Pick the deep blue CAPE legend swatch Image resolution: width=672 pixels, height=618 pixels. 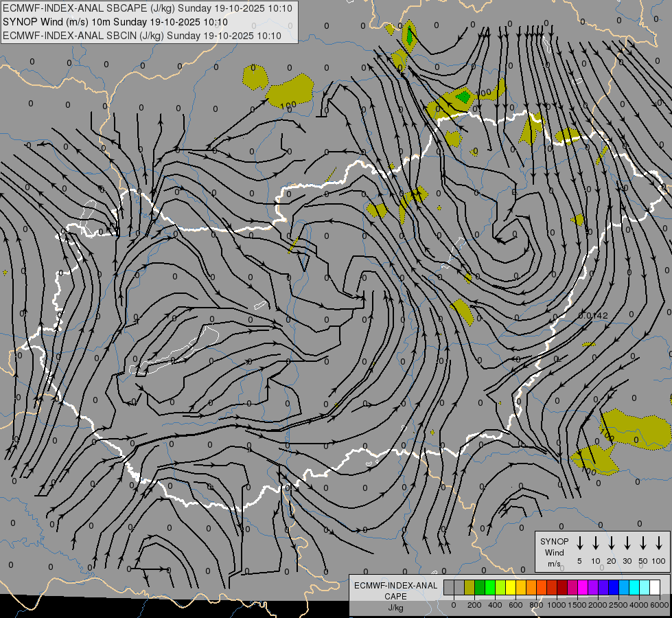(x=614, y=587)
